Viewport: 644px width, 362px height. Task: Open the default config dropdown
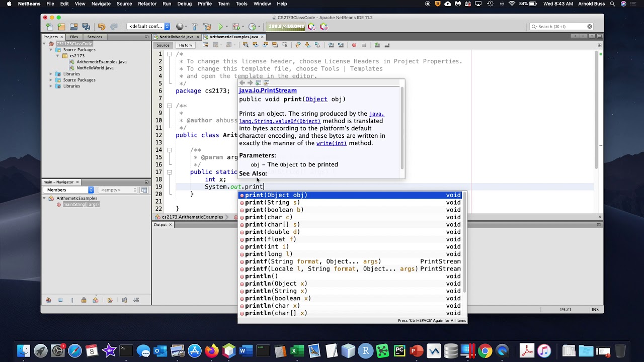point(149,27)
